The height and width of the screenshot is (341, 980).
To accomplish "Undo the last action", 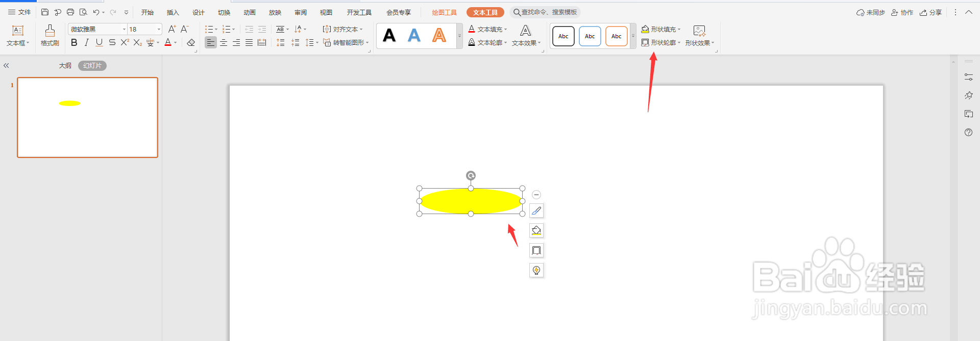I will (96, 12).
